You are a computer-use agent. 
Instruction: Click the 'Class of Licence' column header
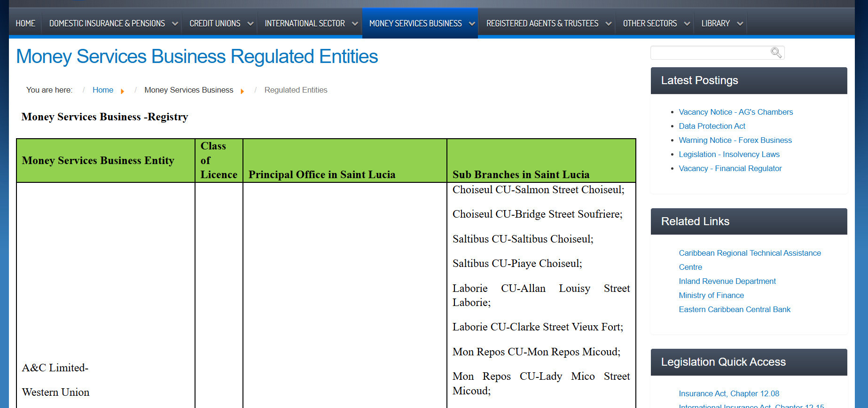[x=219, y=160]
